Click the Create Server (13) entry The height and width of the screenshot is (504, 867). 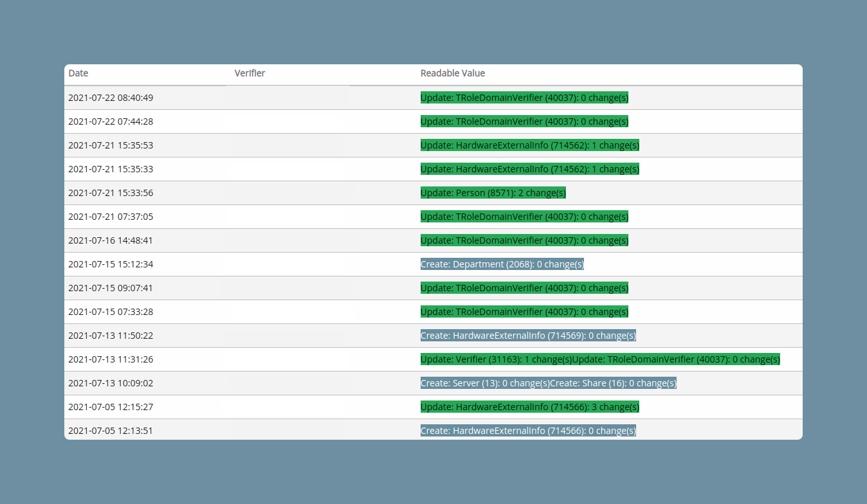(486, 383)
